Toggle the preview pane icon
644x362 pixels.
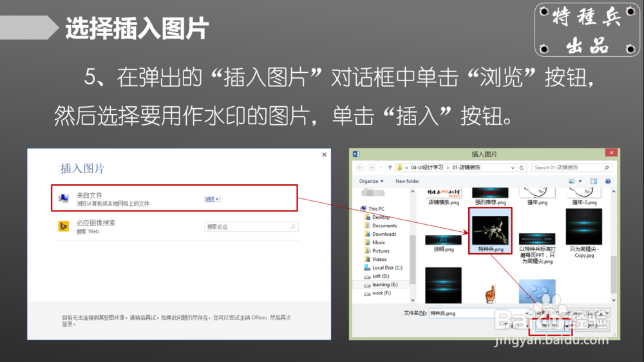click(x=593, y=181)
